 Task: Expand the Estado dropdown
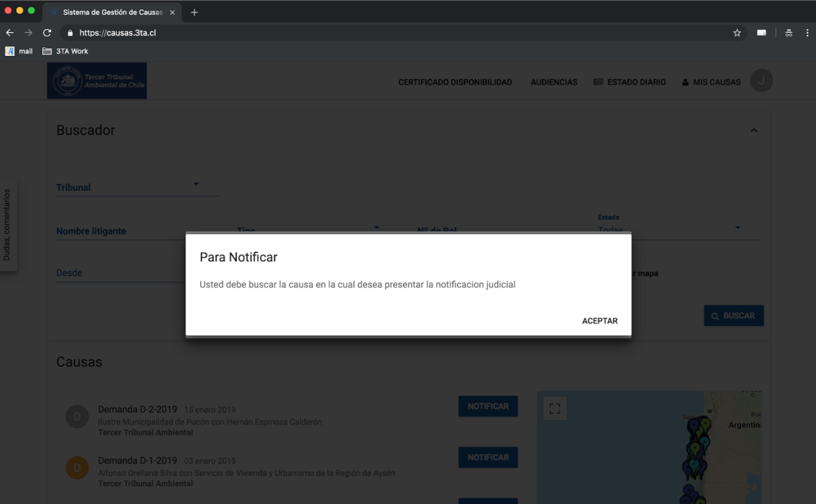[x=737, y=228]
